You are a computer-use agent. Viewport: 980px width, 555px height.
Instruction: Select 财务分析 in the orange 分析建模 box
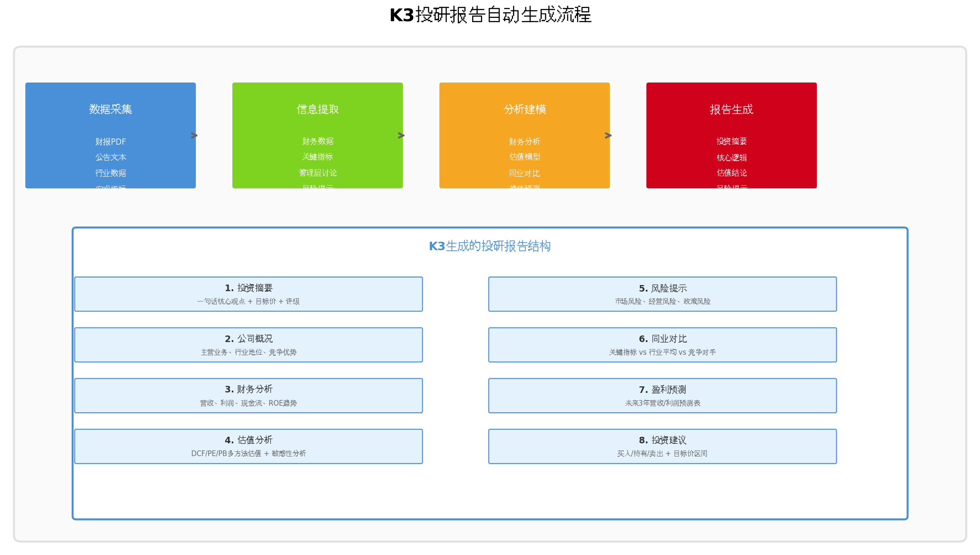pyautogui.click(x=524, y=142)
